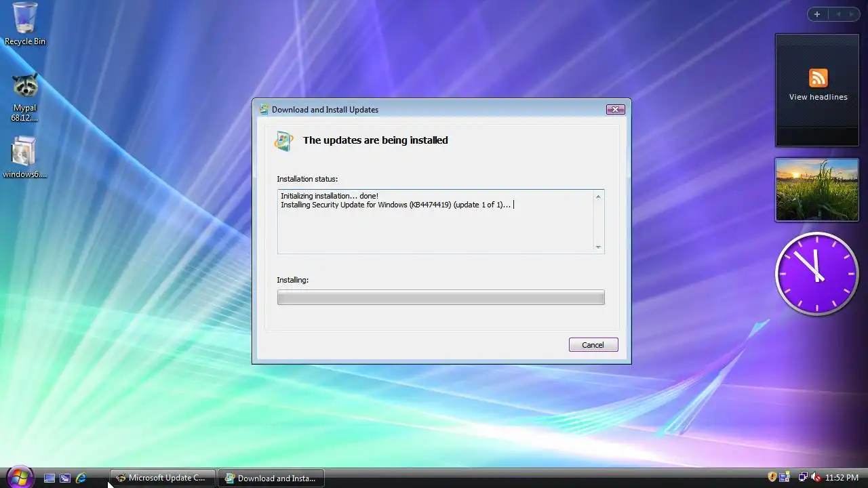Click the installation status scrollbar down arrow

click(598, 247)
